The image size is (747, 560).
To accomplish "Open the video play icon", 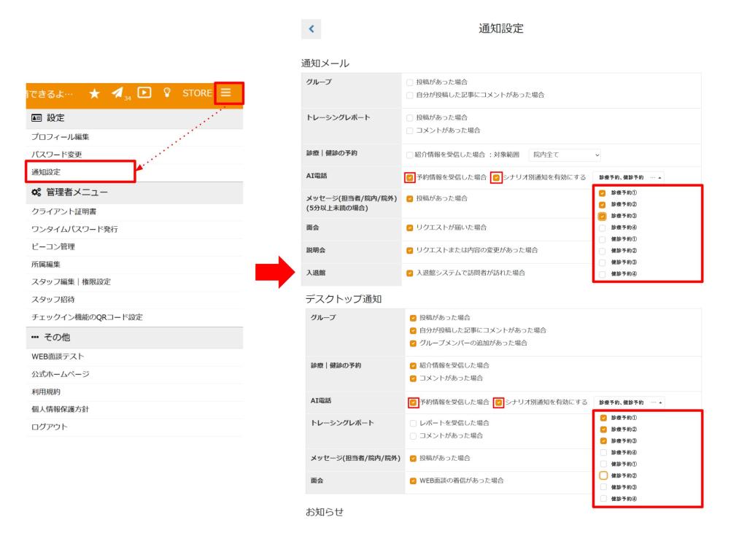I will [x=144, y=93].
